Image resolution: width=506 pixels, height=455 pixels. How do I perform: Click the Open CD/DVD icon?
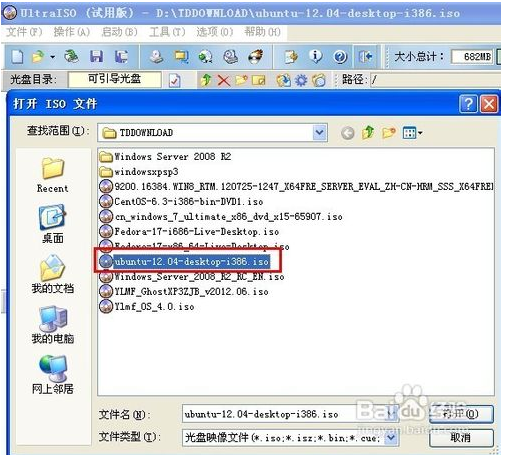click(x=71, y=57)
